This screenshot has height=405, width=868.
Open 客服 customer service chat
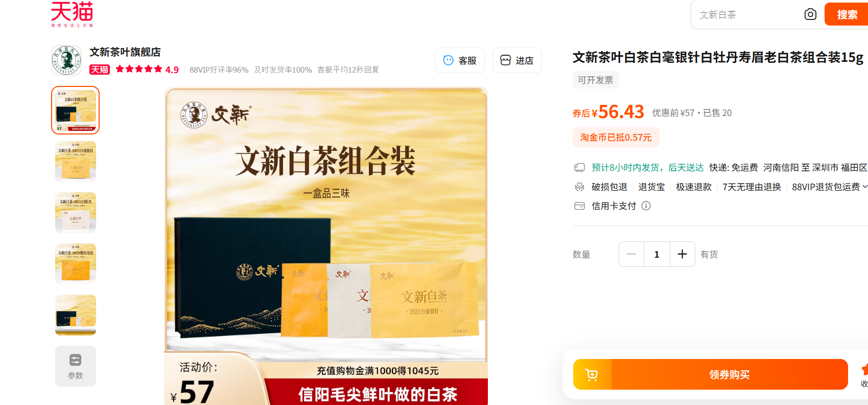tap(460, 60)
